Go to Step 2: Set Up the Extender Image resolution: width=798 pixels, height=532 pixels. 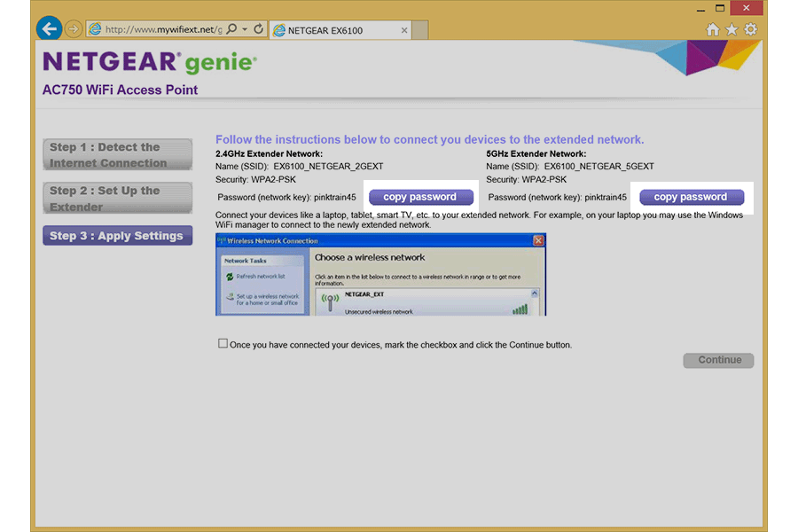tap(117, 198)
